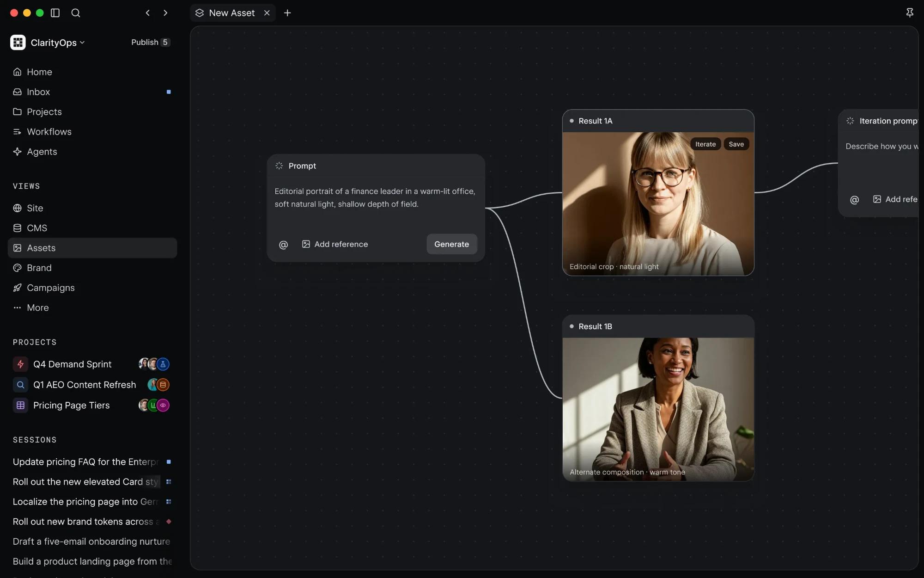Open Workflows section

coord(92,131)
